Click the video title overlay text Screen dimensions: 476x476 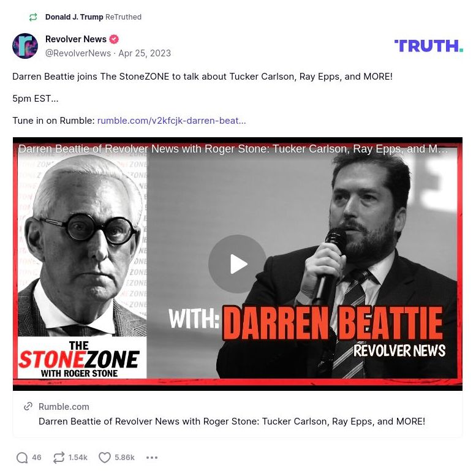click(233, 149)
